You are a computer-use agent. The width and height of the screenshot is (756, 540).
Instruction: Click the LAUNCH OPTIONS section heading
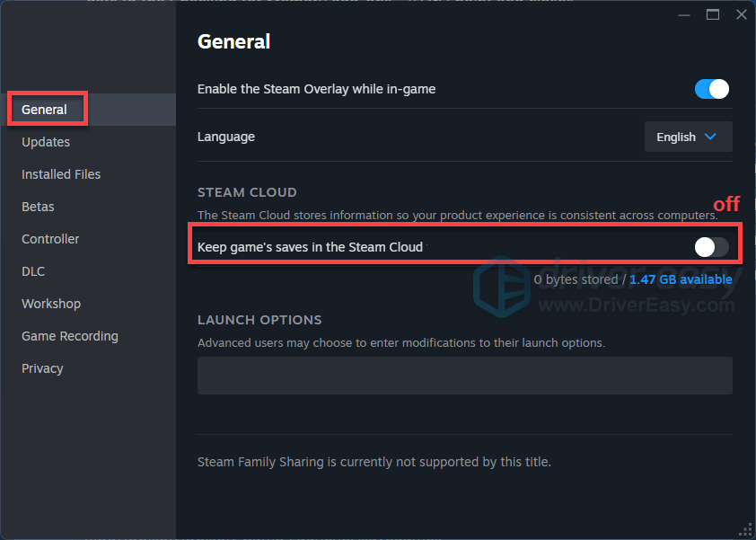pos(259,320)
